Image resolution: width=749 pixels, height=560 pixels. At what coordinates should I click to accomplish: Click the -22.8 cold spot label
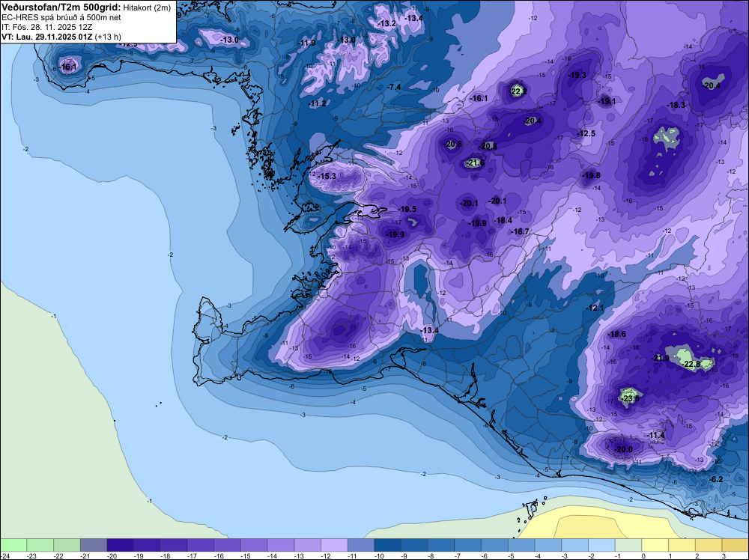pos(691,365)
